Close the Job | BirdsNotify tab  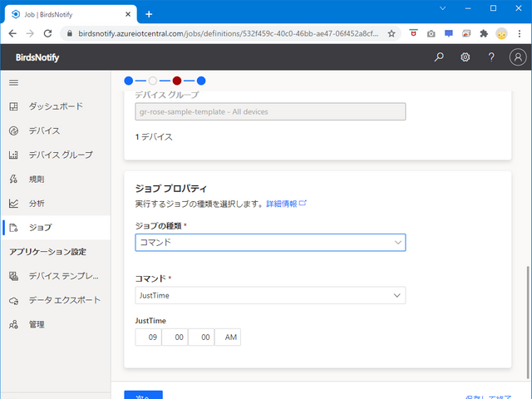128,14
